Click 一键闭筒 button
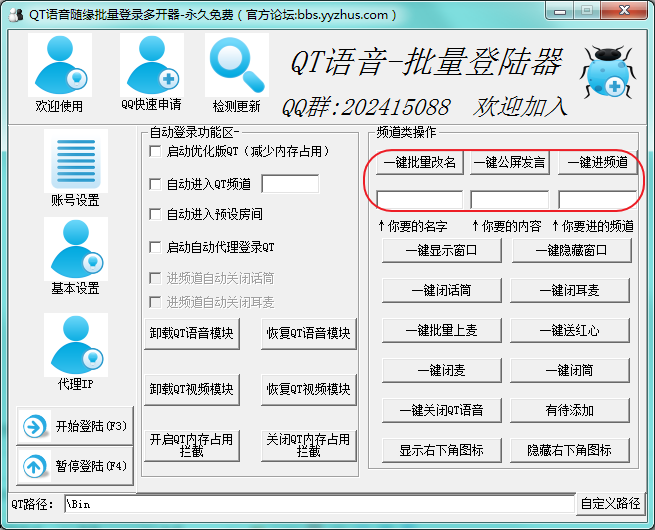The height and width of the screenshot is (530, 655). pos(570,370)
